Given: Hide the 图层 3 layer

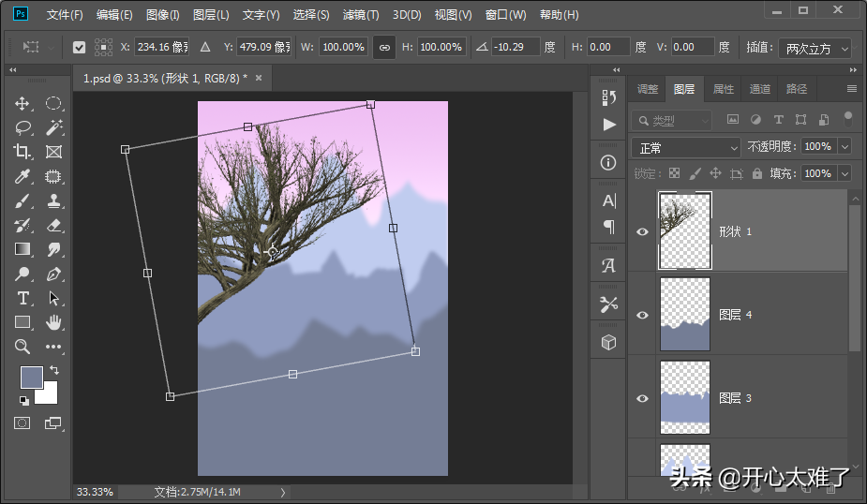Looking at the screenshot, I should pyautogui.click(x=642, y=398).
